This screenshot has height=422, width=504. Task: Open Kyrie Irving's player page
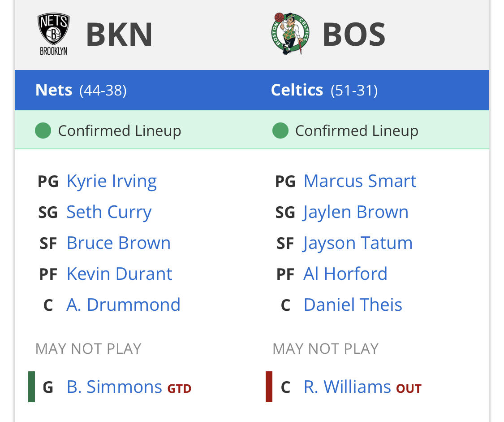point(112,181)
